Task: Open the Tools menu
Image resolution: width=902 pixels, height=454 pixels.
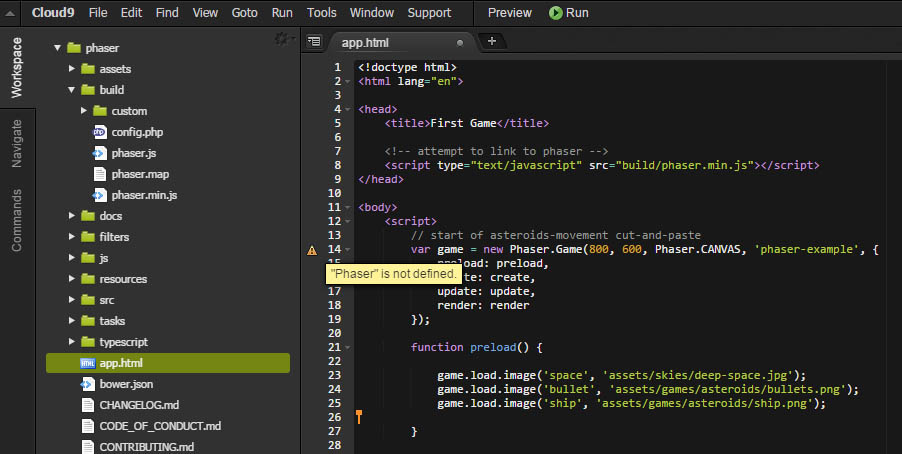Action: tap(322, 13)
